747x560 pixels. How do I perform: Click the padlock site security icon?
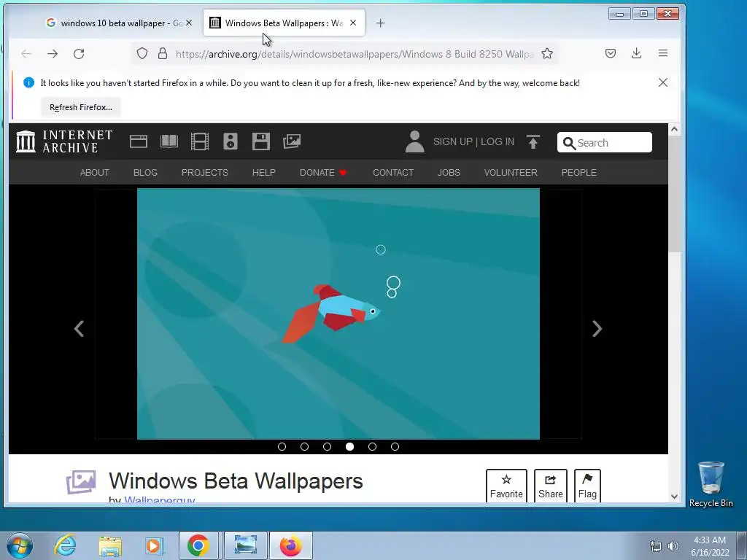coord(163,53)
